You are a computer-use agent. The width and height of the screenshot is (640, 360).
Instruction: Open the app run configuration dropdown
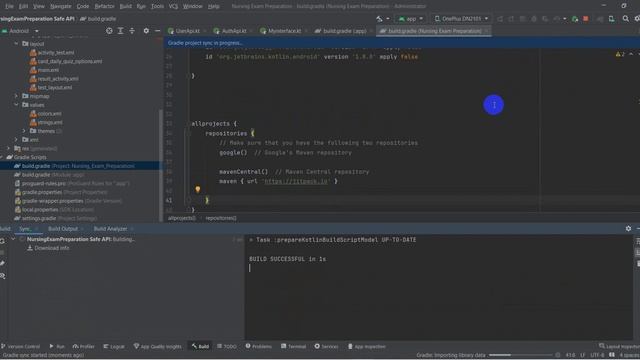point(411,19)
